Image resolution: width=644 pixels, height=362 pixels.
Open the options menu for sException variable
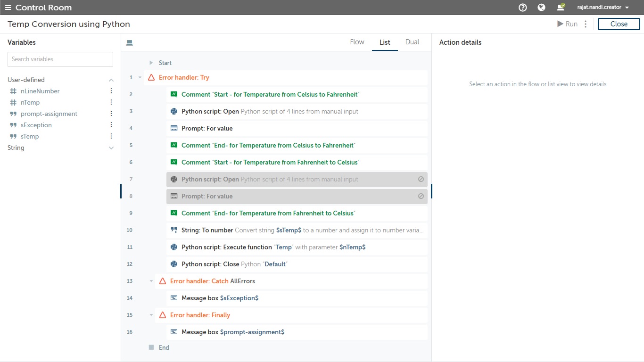[x=111, y=125]
